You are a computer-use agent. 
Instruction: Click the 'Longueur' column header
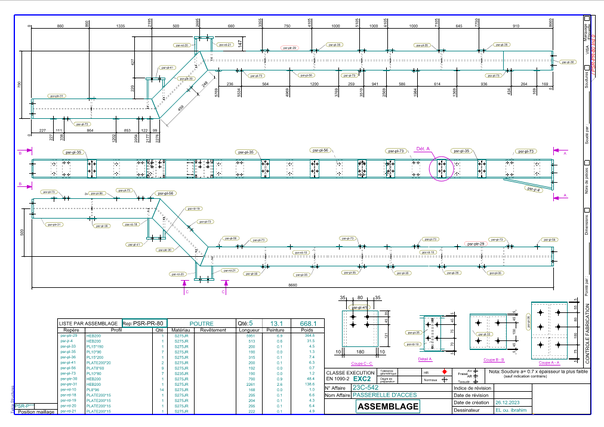pos(249,330)
